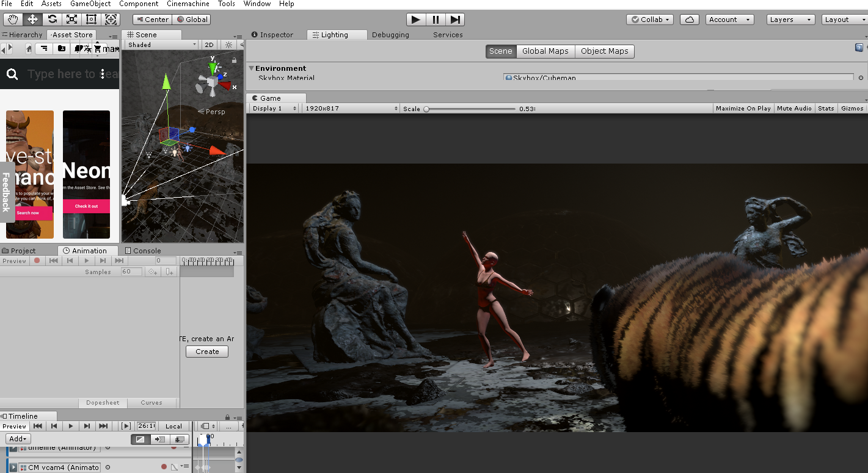The width and height of the screenshot is (868, 473).
Task: Select Object Maps in Lighting
Action: [604, 51]
